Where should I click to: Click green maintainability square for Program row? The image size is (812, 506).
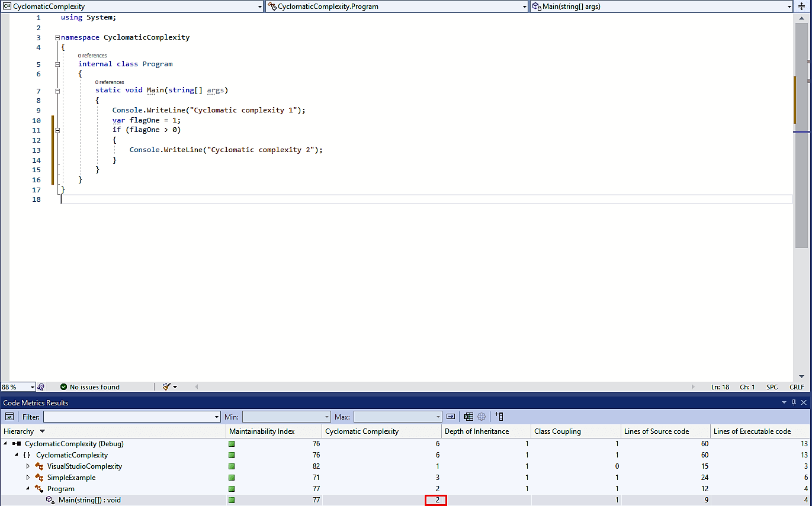(x=232, y=489)
